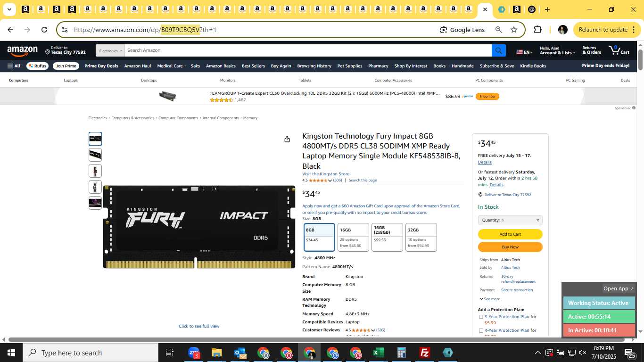Check the 4-Year Protection Plan box
This screenshot has height=362, width=644.
(x=481, y=330)
